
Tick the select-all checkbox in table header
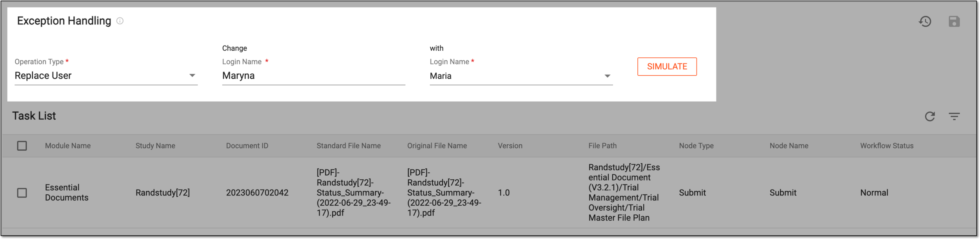[22, 146]
